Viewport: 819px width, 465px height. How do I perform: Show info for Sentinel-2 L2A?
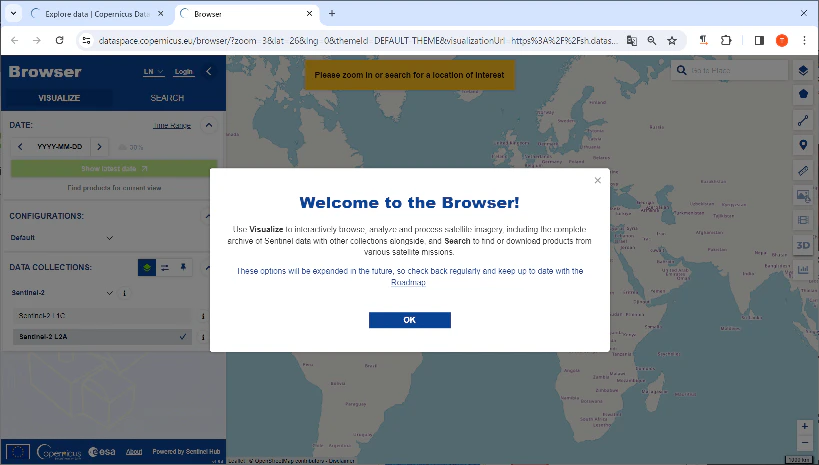203,337
